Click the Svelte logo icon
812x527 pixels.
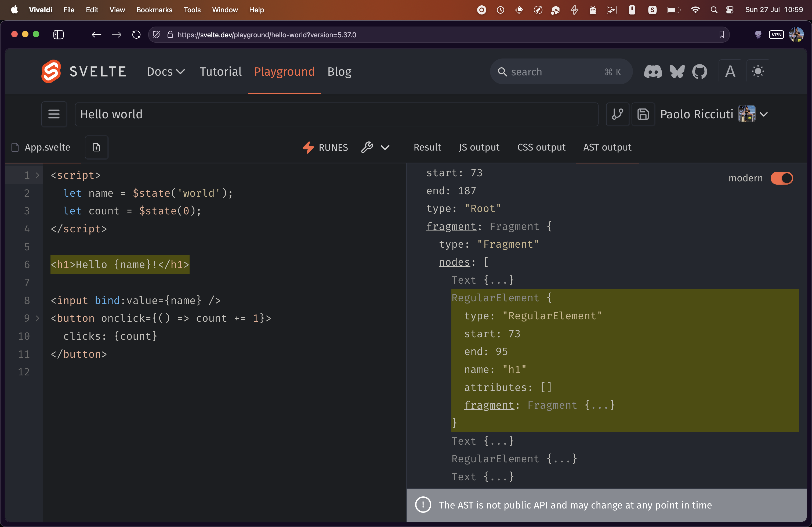pos(51,71)
